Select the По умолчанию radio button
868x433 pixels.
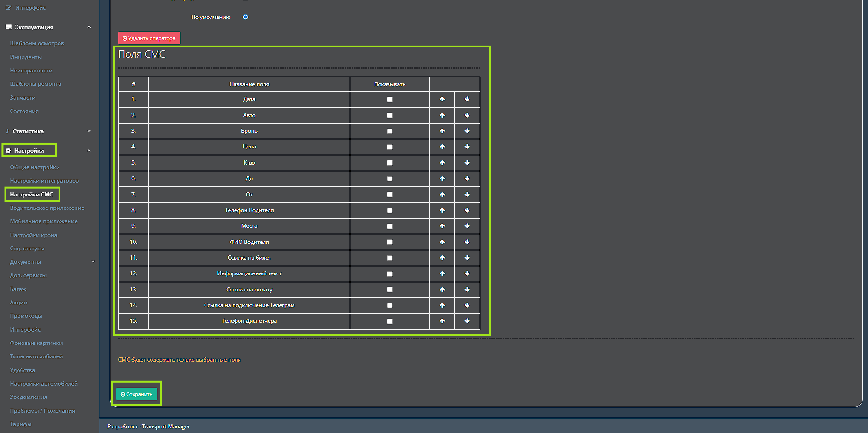pyautogui.click(x=245, y=17)
